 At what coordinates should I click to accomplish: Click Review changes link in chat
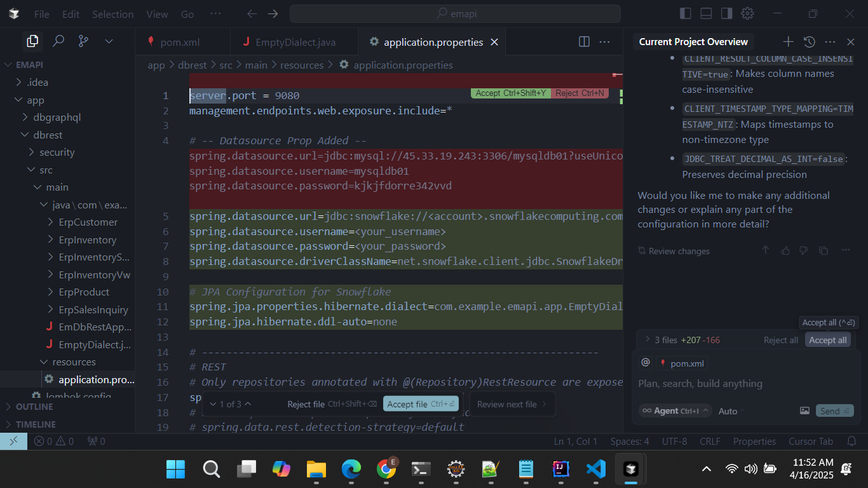point(674,251)
